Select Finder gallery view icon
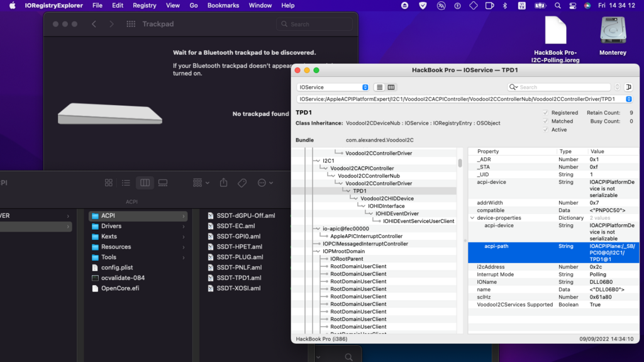This screenshot has height=362, width=644. [163, 183]
